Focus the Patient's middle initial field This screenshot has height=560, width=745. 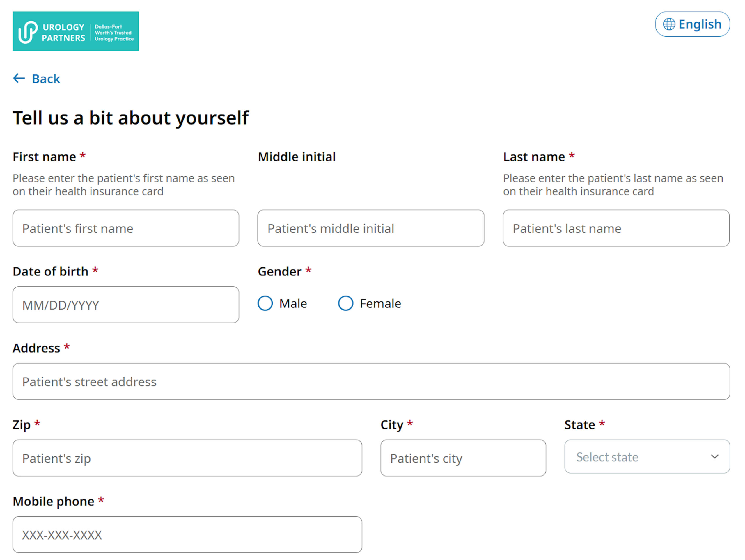370,228
